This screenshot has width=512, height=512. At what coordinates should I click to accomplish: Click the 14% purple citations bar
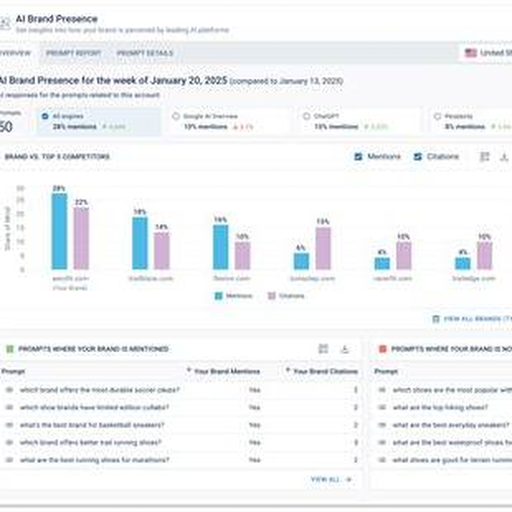(x=162, y=251)
